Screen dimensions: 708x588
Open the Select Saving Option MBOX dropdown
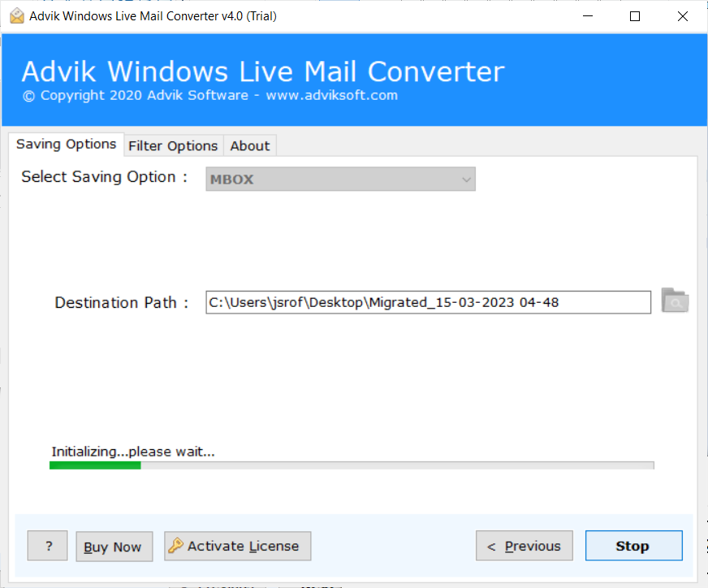340,179
